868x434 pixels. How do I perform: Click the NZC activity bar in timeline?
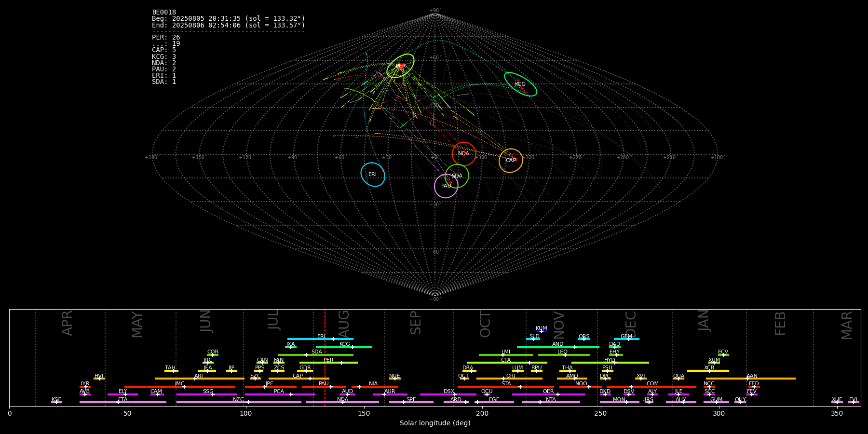coord(239,402)
